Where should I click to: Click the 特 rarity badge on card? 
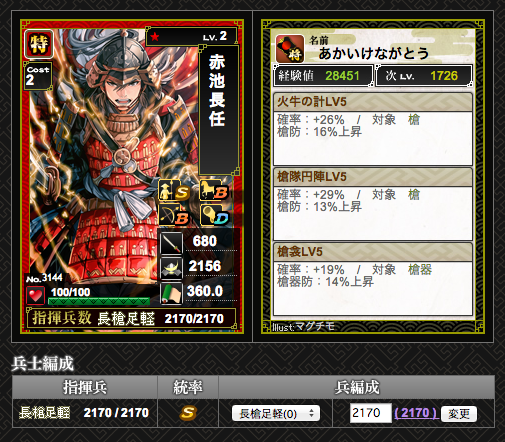point(39,44)
